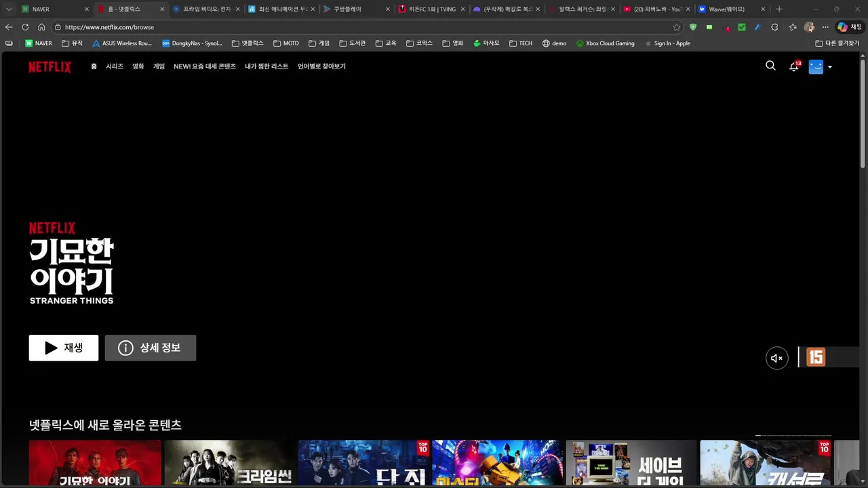Open the 아사모 bookmark
The height and width of the screenshot is (488, 868).
[x=486, y=43]
